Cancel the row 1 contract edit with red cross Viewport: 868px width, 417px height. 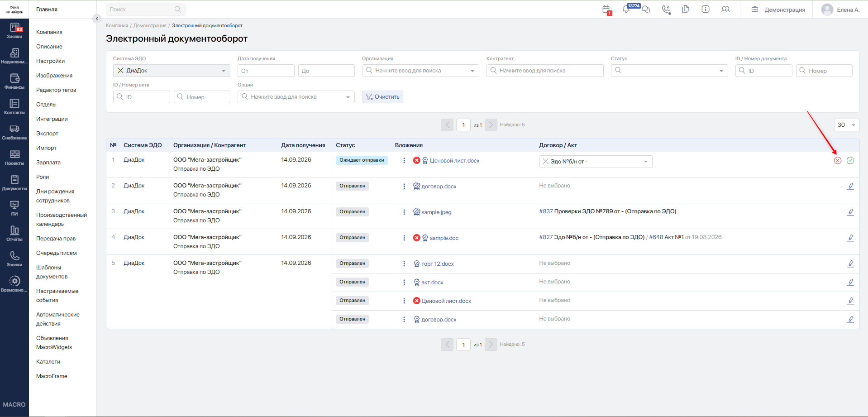tap(838, 161)
